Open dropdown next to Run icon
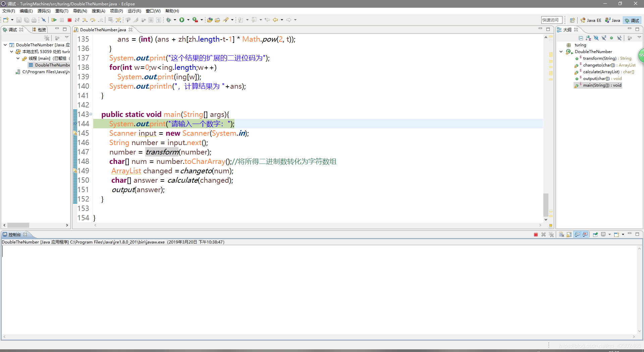 coord(188,20)
